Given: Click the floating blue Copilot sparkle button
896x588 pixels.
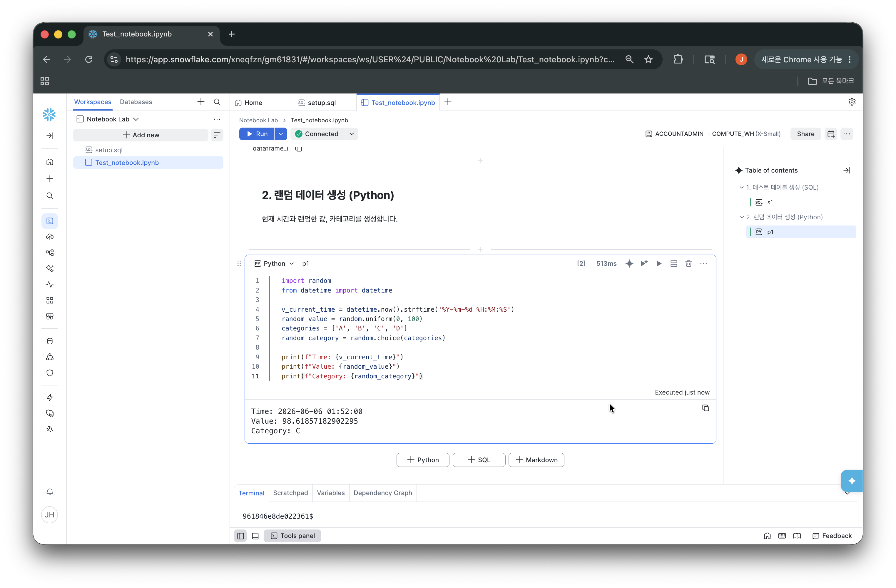Looking at the screenshot, I should tap(852, 481).
